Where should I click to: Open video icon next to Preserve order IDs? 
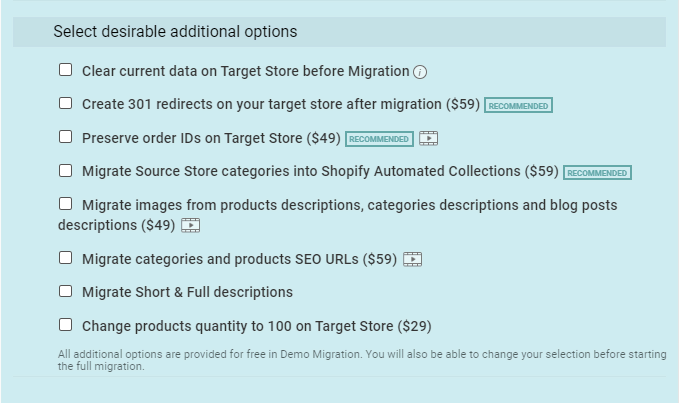coord(428,139)
